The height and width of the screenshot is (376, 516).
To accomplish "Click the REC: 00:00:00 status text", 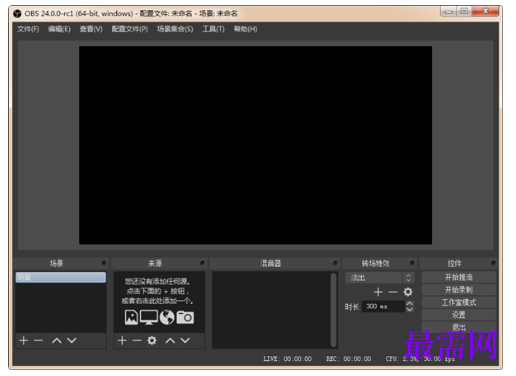I will (349, 359).
